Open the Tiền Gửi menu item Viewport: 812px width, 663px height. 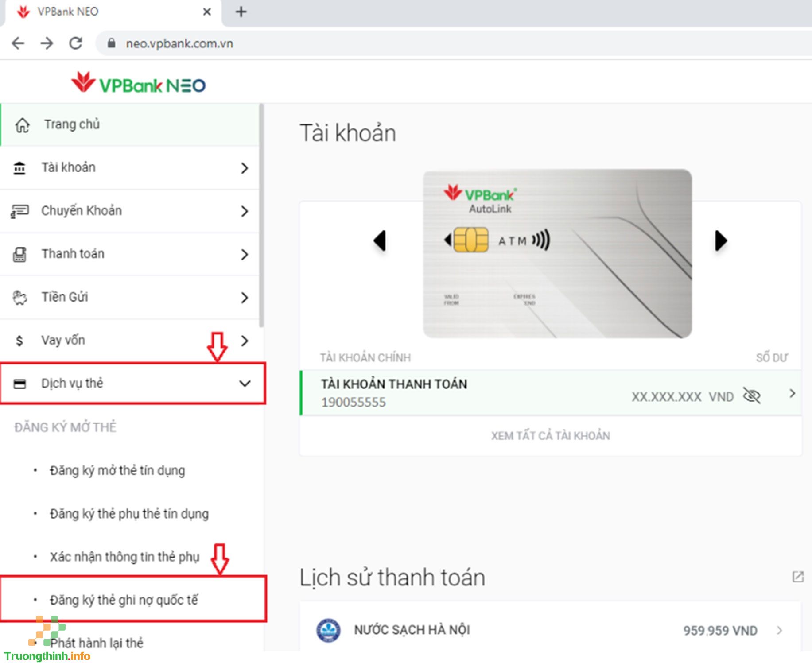coord(129,297)
